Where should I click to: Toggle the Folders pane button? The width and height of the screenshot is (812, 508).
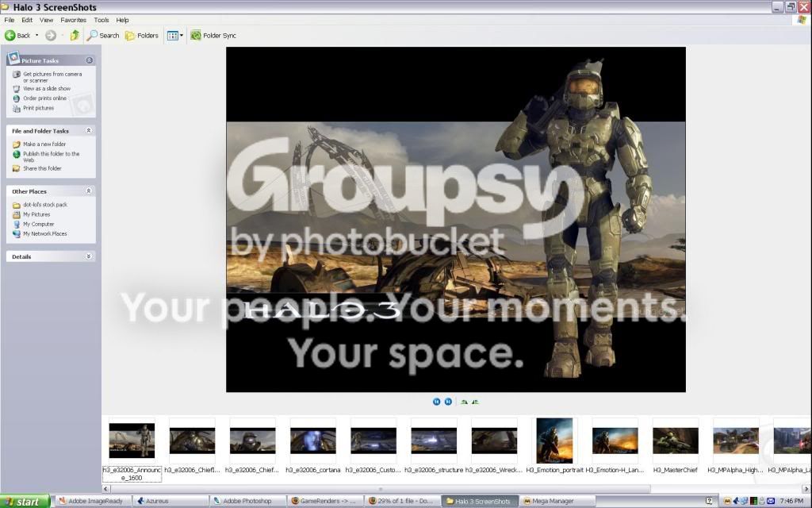pos(141,35)
